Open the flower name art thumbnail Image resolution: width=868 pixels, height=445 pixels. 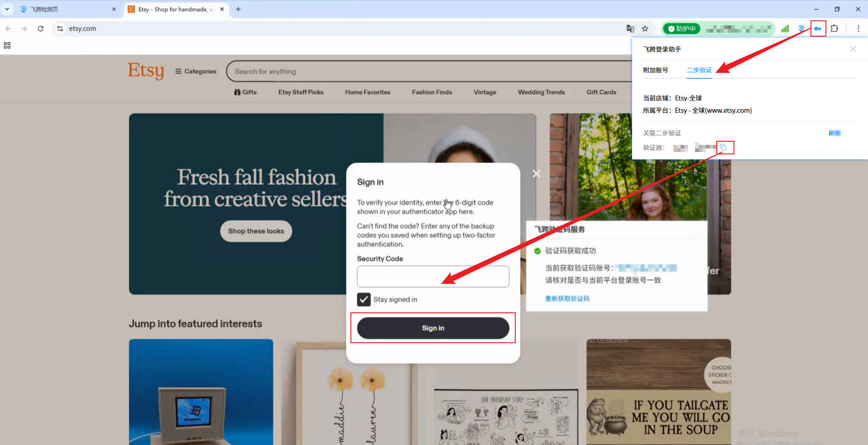click(x=354, y=392)
